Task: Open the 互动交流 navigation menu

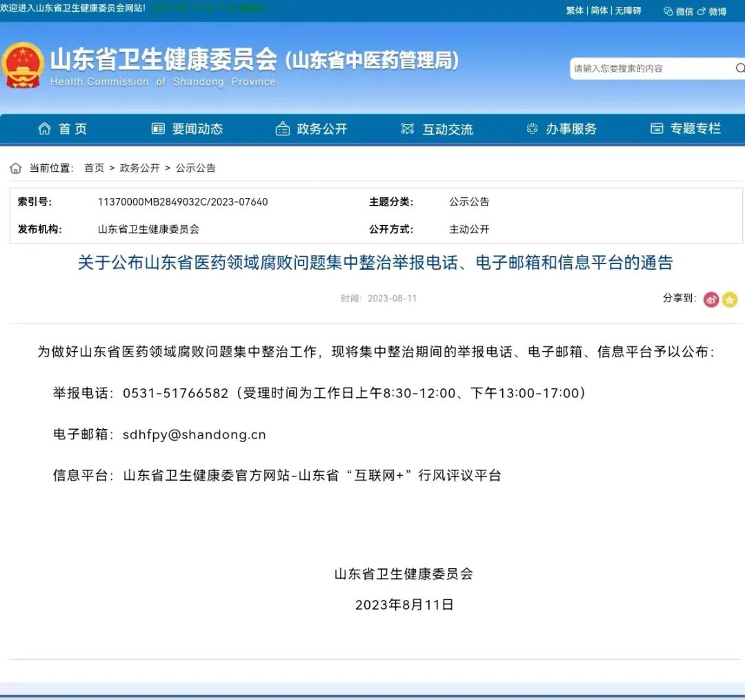Action: [x=448, y=129]
